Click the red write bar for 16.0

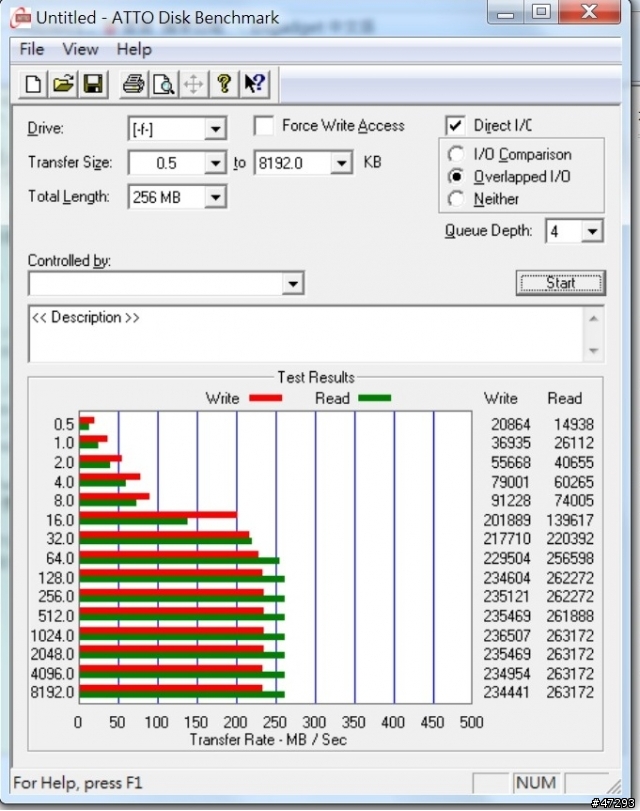(158, 515)
